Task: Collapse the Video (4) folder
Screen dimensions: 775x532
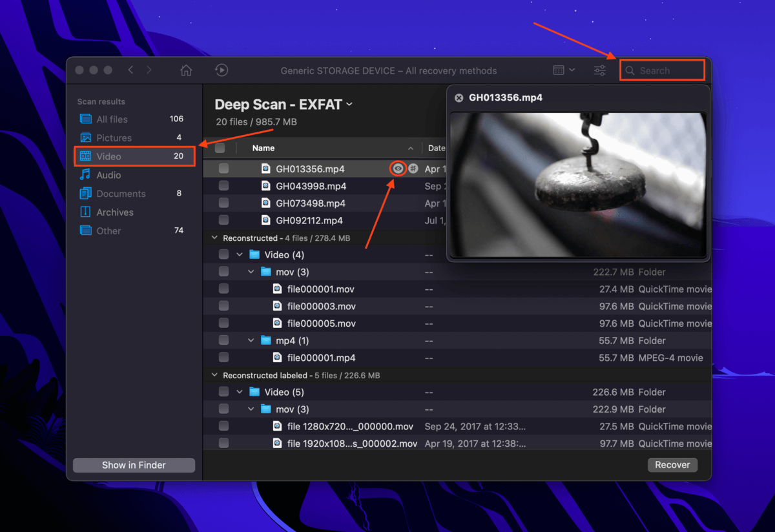Action: pyautogui.click(x=240, y=254)
